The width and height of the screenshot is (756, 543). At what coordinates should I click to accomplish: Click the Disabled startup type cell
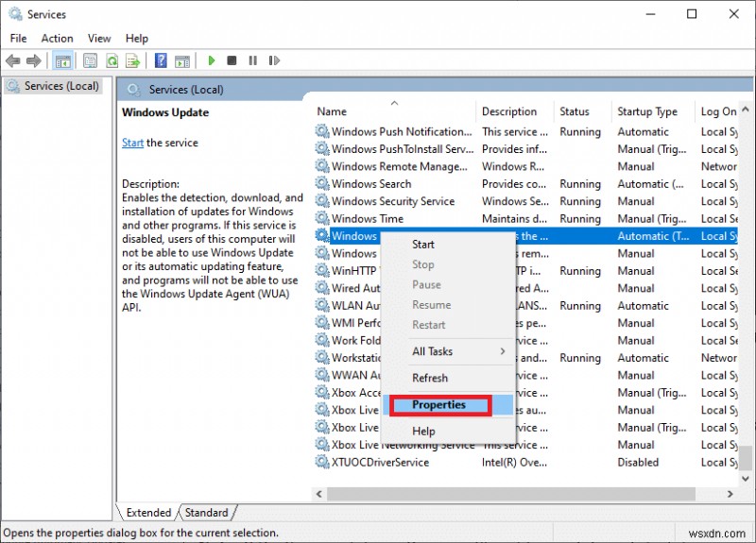(x=638, y=462)
